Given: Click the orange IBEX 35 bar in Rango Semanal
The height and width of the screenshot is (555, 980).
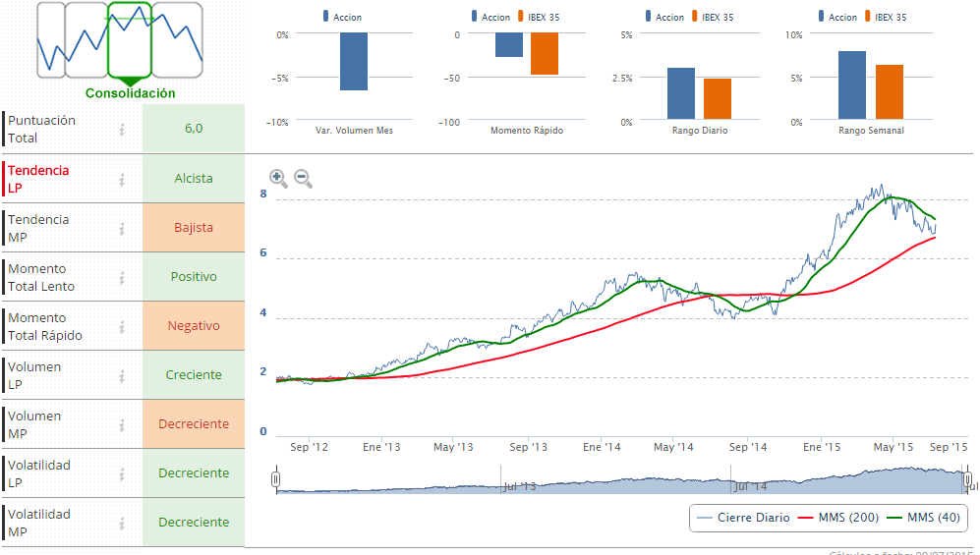Looking at the screenshot, I should 890,91.
